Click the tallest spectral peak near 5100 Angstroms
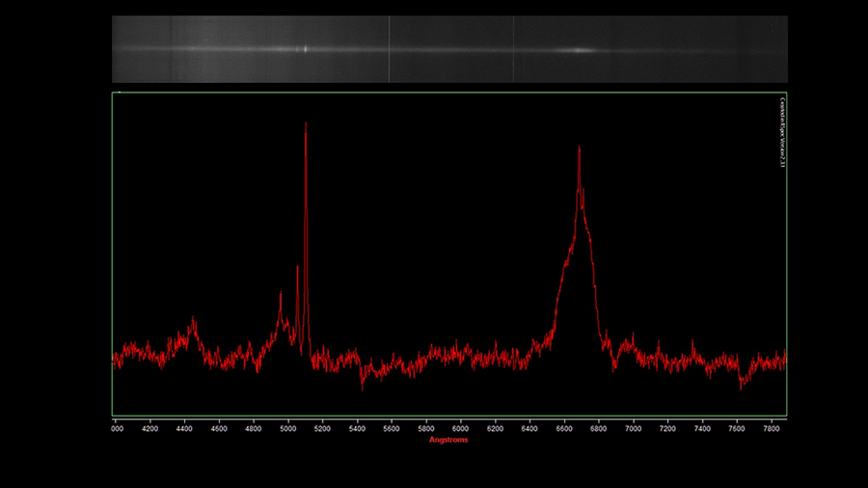 coord(306,232)
